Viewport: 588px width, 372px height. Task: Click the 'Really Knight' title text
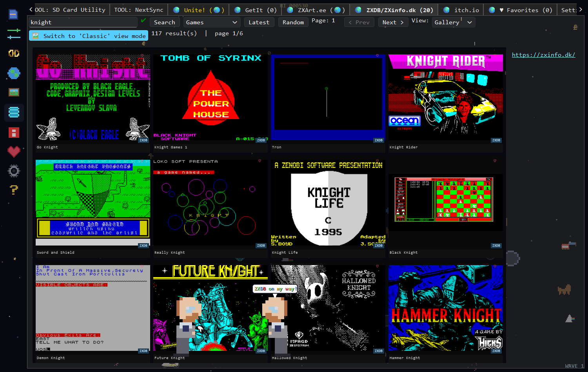(x=170, y=253)
